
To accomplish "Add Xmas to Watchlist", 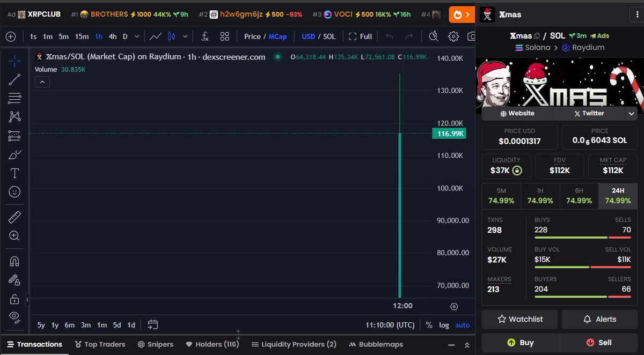I will [519, 319].
